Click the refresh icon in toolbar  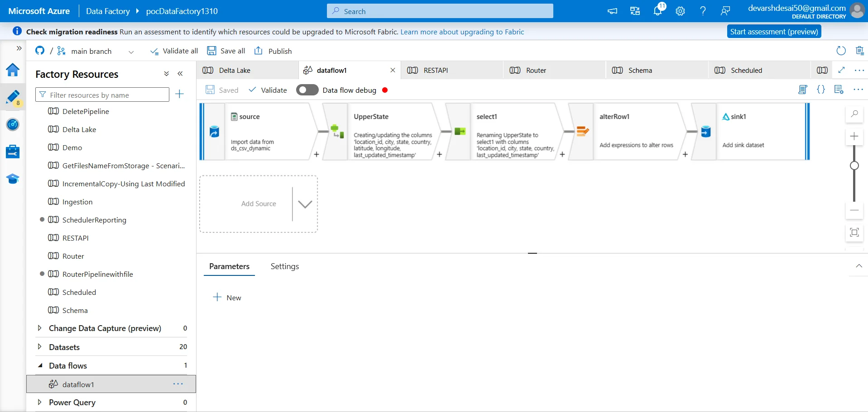coord(841,51)
